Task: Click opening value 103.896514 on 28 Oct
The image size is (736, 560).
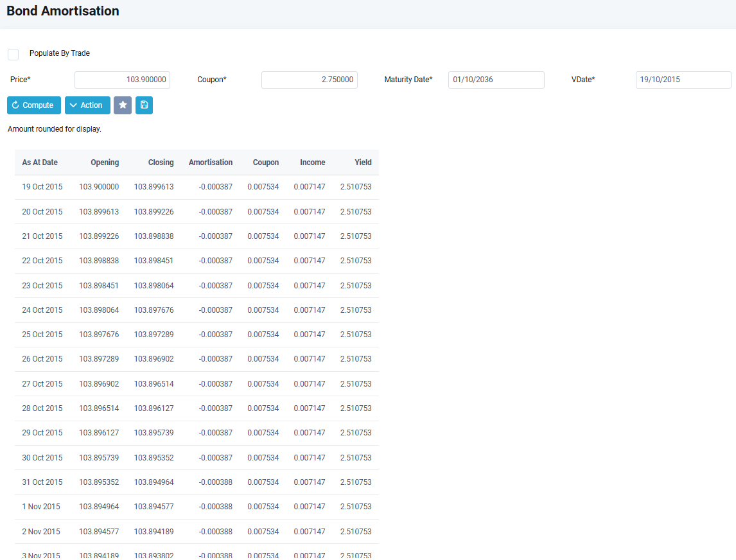Action: click(99, 408)
